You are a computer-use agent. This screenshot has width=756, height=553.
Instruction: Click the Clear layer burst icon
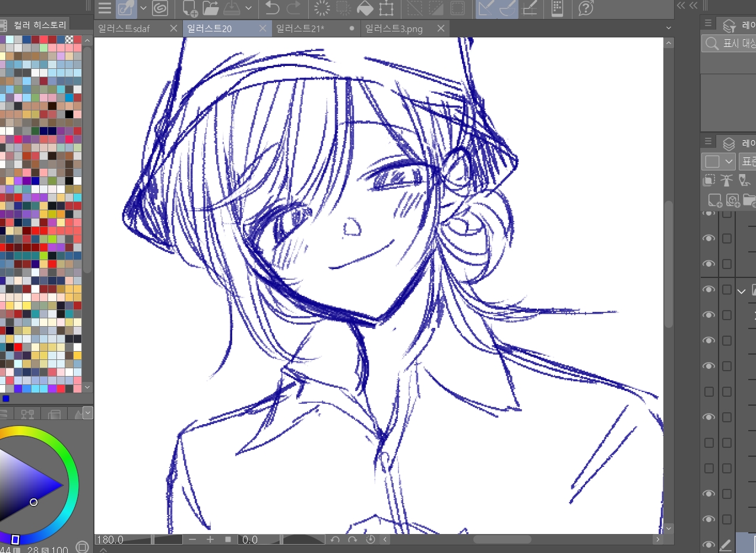tap(322, 8)
